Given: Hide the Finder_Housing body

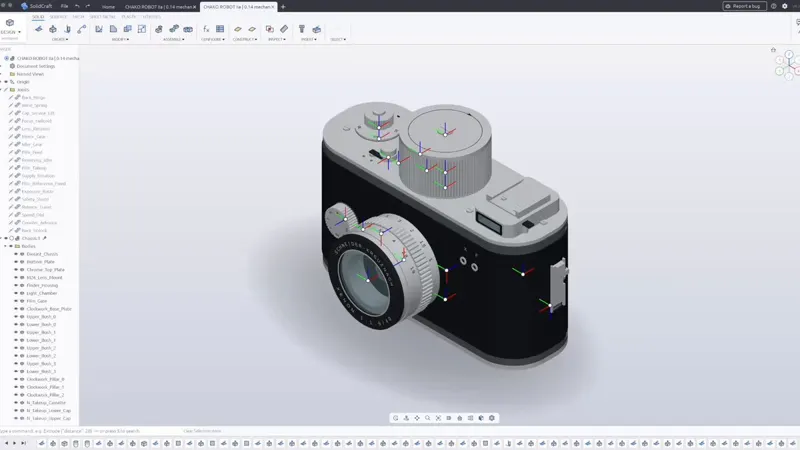Looking at the screenshot, I should click(x=16, y=285).
